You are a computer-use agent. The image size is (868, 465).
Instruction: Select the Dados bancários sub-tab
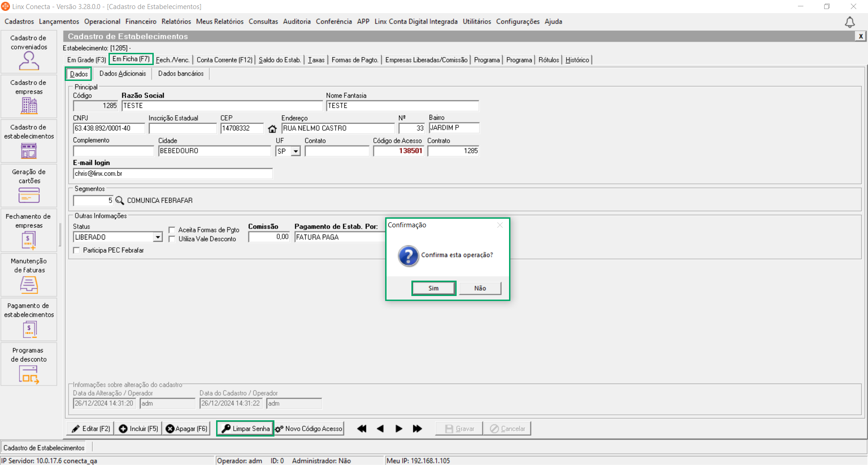pos(181,74)
